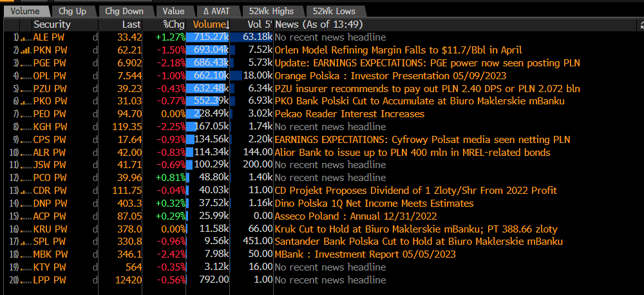Image resolution: width=644 pixels, height=295 pixels.
Task: Open the mini chart icon beside KGH PW
Action: point(26,127)
